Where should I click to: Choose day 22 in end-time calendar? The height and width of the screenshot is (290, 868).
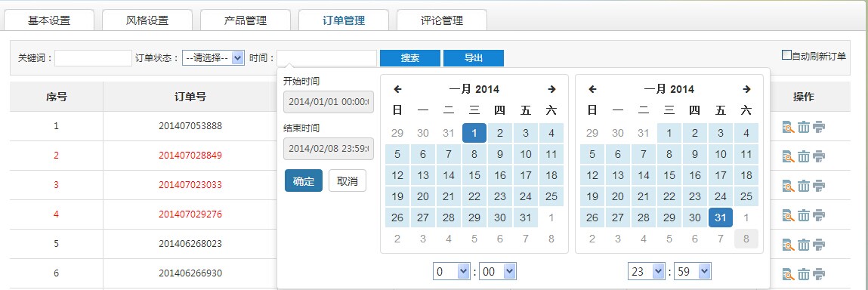tap(669, 196)
